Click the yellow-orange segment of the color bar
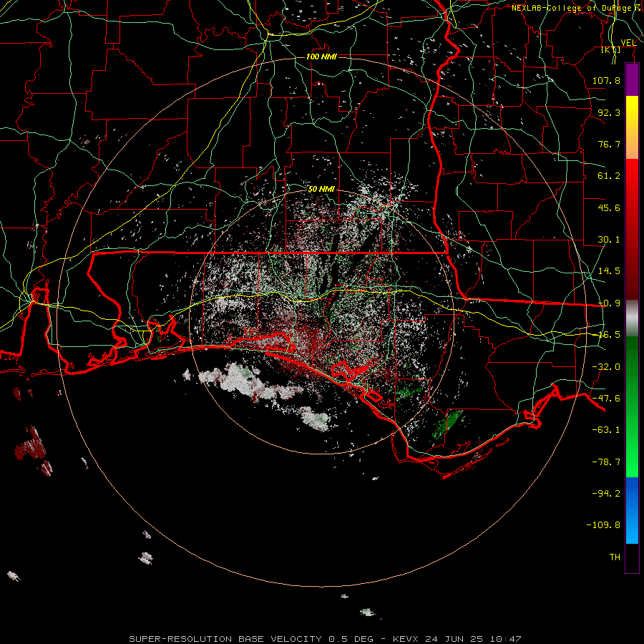Image resolution: width=644 pixels, height=644 pixels. (x=632, y=127)
